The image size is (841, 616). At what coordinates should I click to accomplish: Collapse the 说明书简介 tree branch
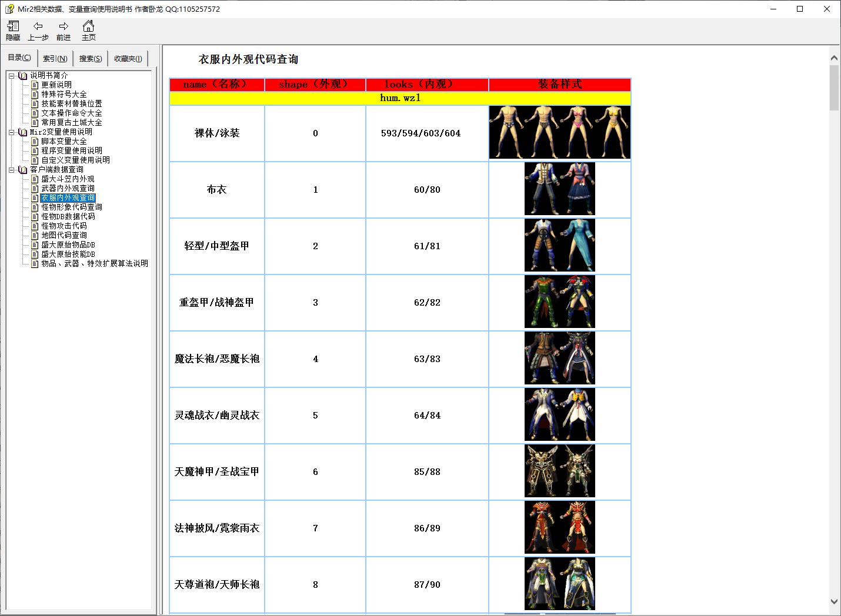[11, 75]
